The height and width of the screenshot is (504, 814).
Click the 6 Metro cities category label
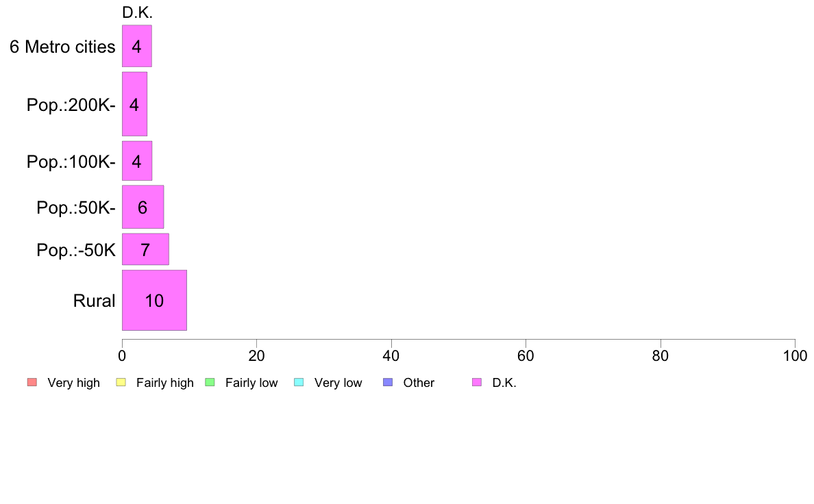tap(62, 47)
